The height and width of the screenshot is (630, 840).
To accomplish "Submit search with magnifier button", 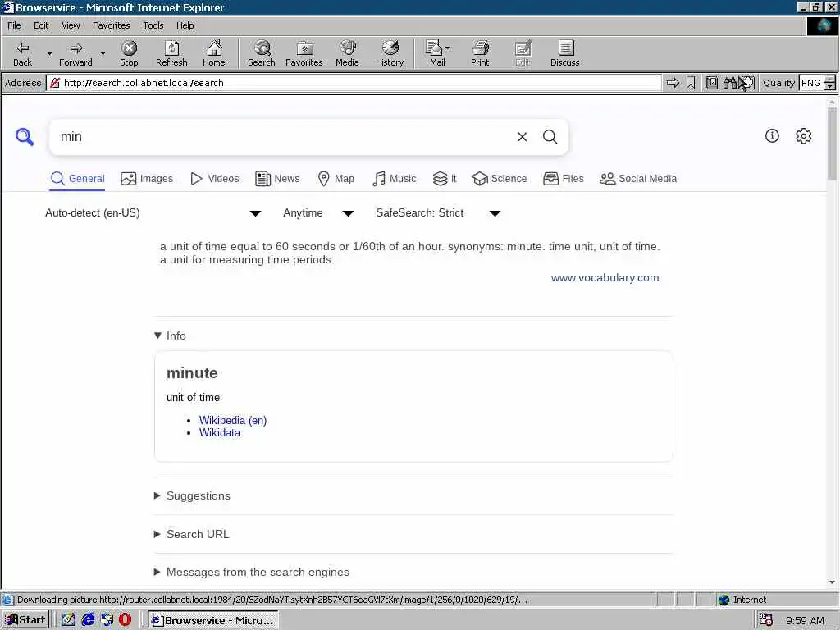I will point(550,137).
